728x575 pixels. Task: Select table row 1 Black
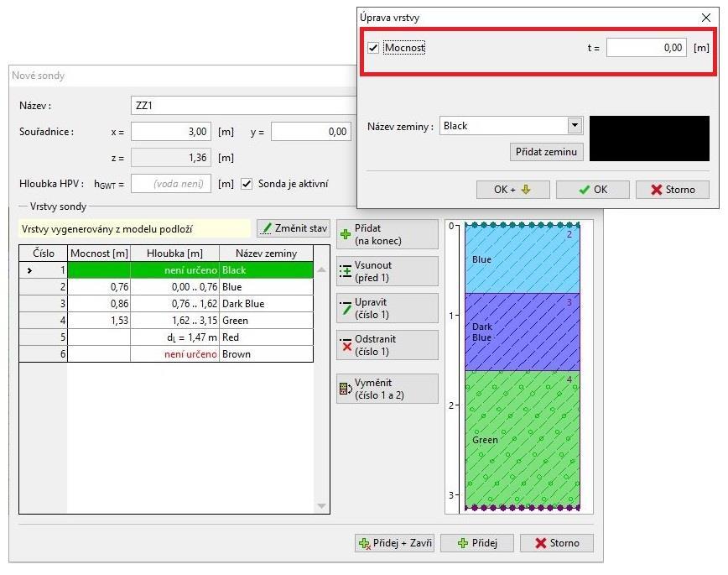[x=166, y=270]
